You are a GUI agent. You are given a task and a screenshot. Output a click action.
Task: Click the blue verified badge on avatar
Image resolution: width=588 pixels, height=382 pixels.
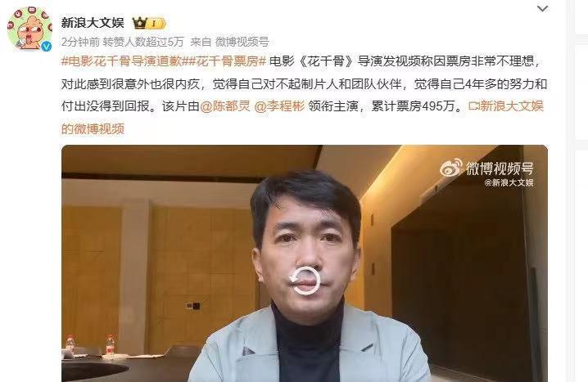pyautogui.click(x=46, y=46)
